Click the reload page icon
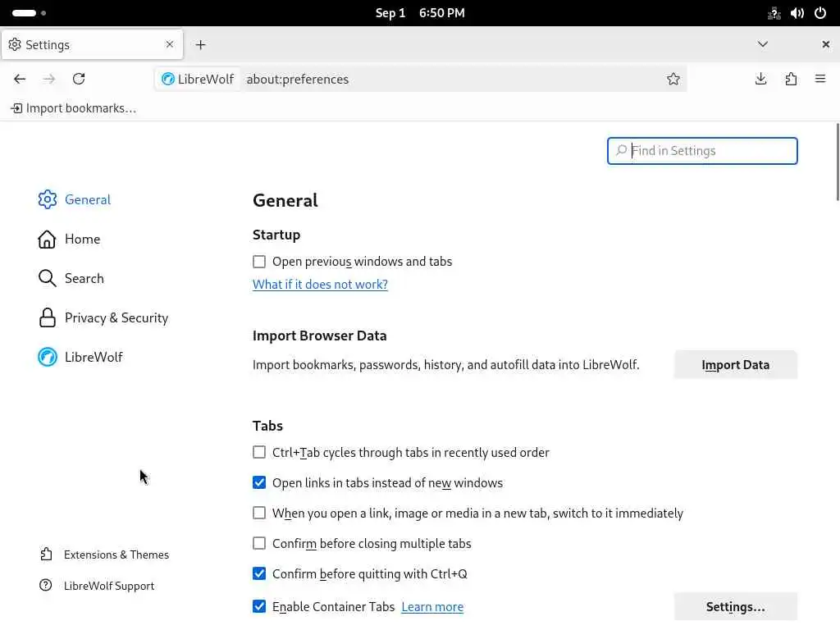840x630 pixels. click(79, 79)
